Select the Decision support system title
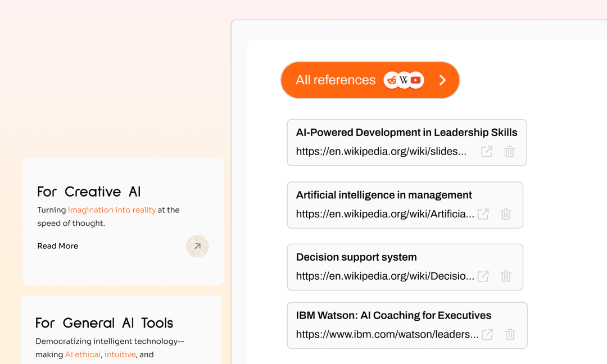This screenshot has width=607, height=364. pos(356,257)
